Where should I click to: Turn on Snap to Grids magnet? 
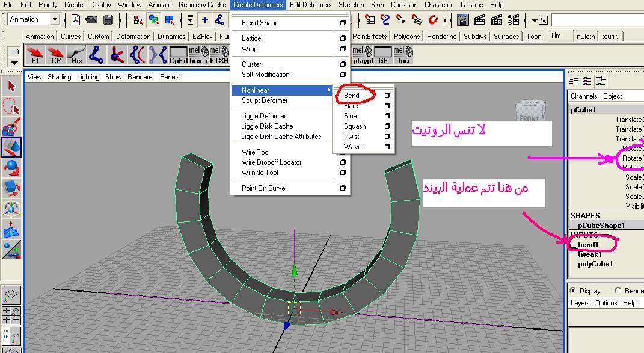tap(370, 20)
